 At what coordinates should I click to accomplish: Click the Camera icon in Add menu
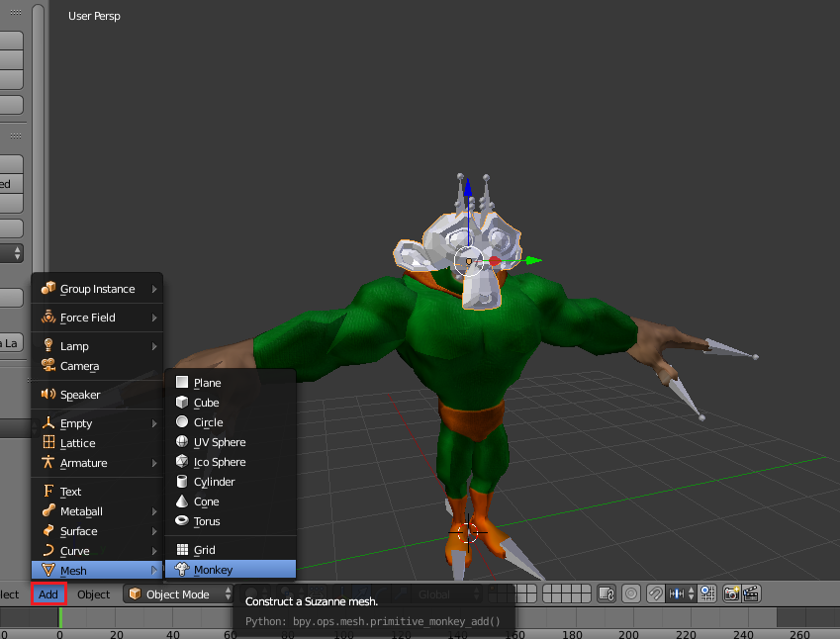pyautogui.click(x=48, y=365)
